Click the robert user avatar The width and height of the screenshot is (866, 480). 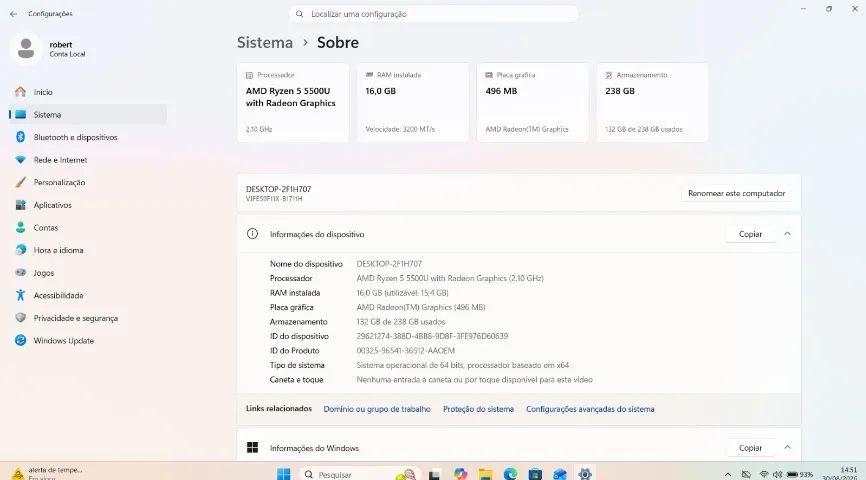[26, 49]
